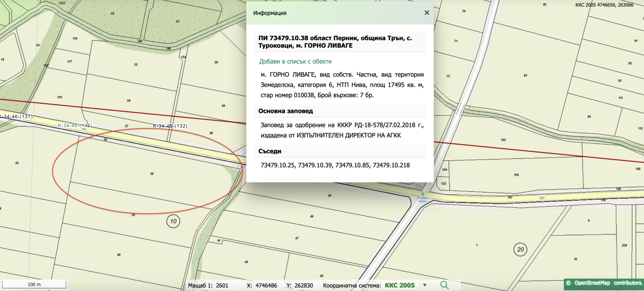Select parcel 38 on the map
The height and width of the screenshot is (291, 644).
152,174
